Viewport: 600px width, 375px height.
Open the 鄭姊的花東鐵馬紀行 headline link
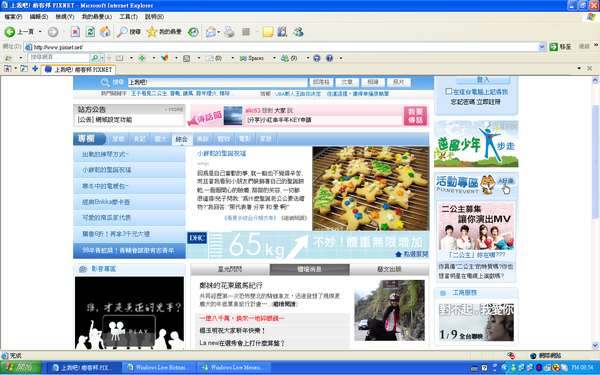(x=231, y=285)
